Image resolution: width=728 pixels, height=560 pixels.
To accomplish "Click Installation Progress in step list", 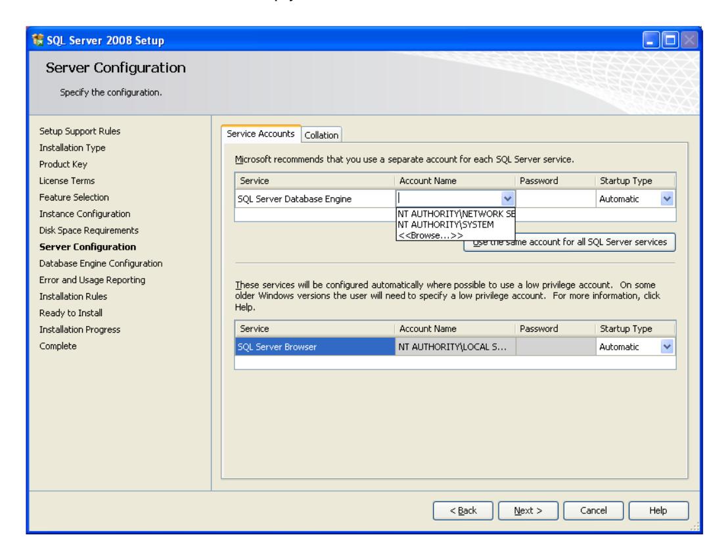I will click(x=80, y=330).
